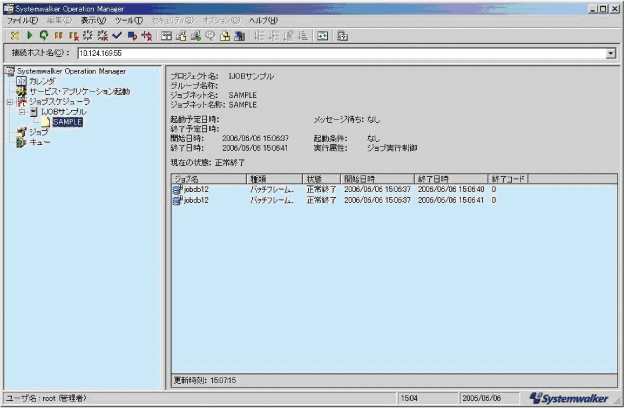The height and width of the screenshot is (408, 624).
Task: Click the document copy toolbar icon
Action: tap(181, 36)
